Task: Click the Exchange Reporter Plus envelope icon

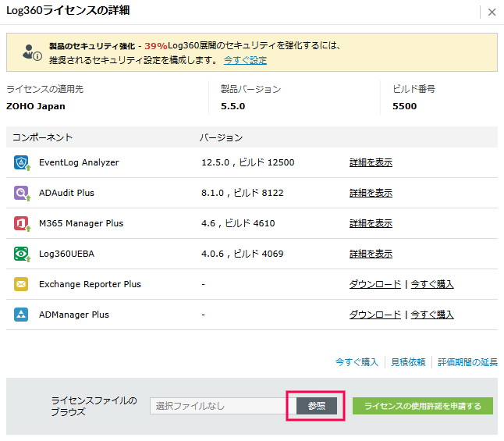Action: click(21, 284)
